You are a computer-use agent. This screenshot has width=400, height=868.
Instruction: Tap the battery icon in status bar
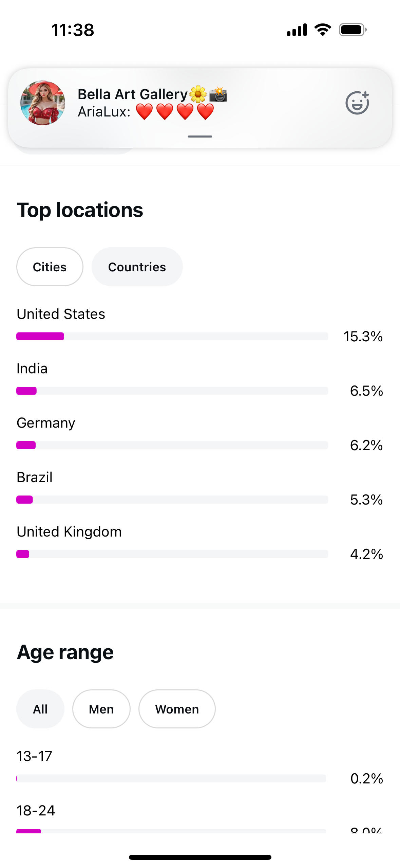353,30
